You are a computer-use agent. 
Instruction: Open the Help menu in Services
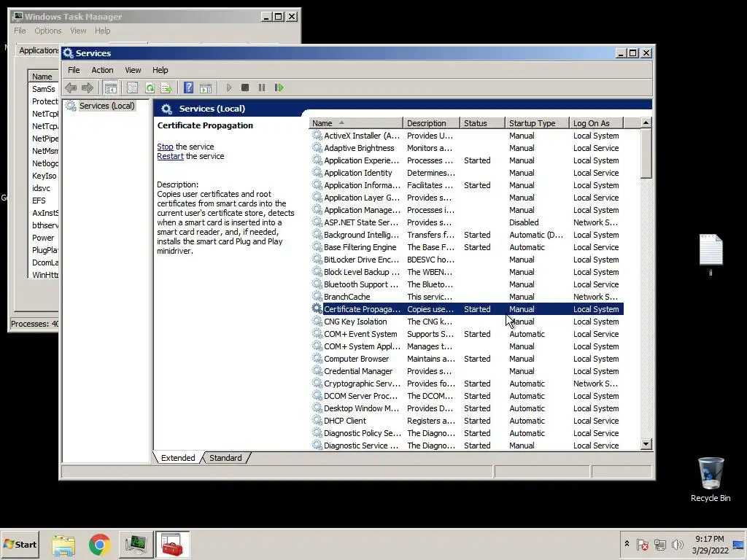[x=160, y=70]
